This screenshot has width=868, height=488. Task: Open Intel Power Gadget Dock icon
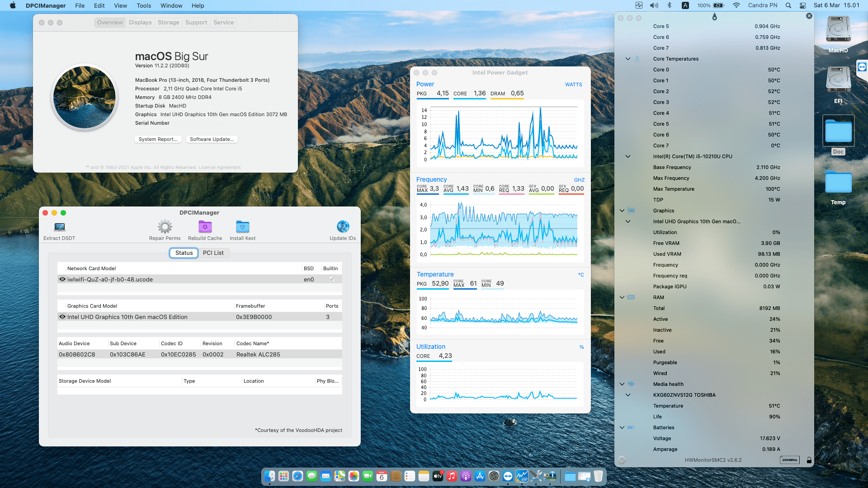point(522,476)
